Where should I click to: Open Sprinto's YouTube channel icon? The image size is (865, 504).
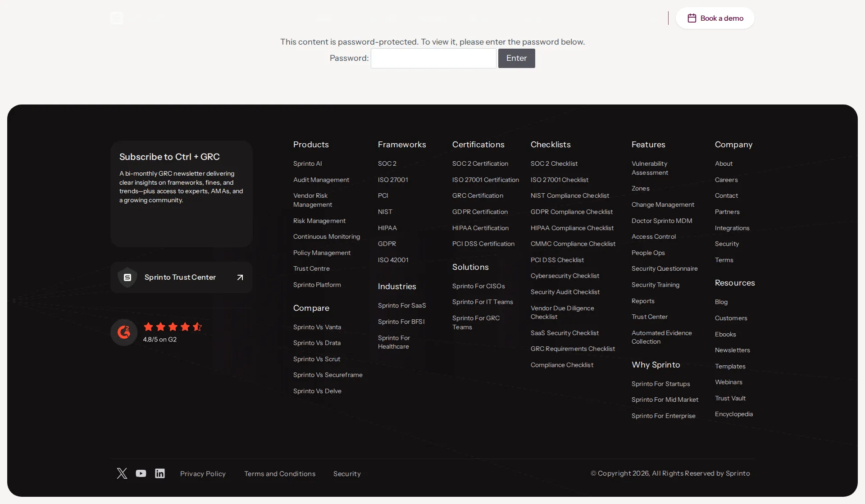point(141,473)
